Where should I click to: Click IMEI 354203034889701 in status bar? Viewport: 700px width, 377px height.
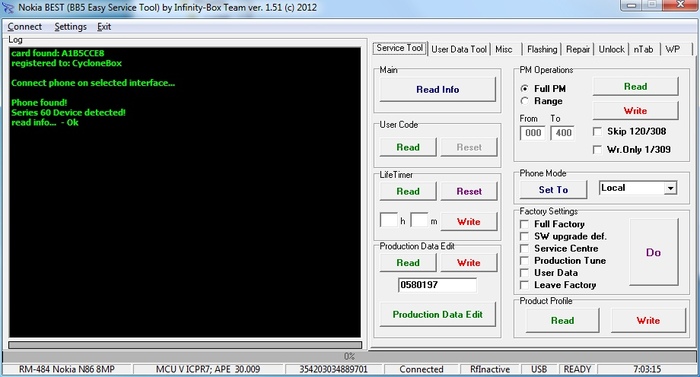pyautogui.click(x=333, y=369)
